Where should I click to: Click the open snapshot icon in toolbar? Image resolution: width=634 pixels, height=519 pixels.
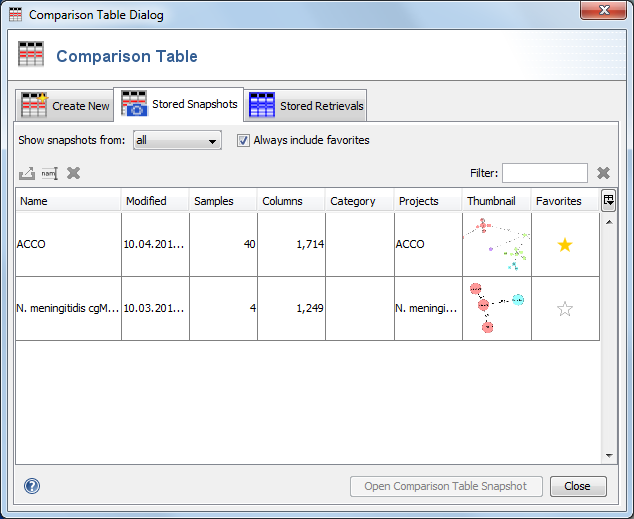point(27,173)
